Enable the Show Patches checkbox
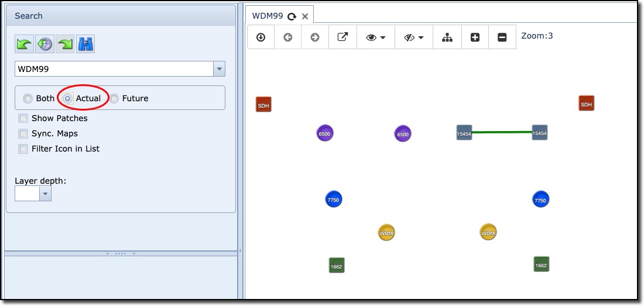This screenshot has width=644, height=306. [23, 118]
